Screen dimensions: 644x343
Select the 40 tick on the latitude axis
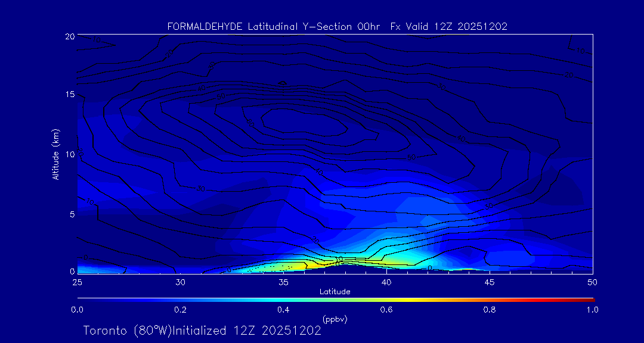[x=386, y=281]
